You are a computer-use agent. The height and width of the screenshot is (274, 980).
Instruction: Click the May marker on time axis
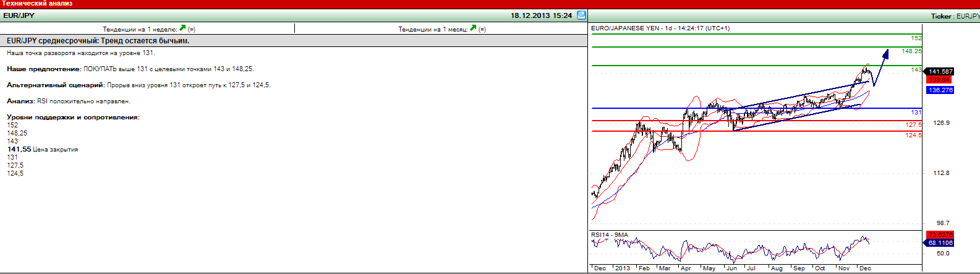[709, 268]
